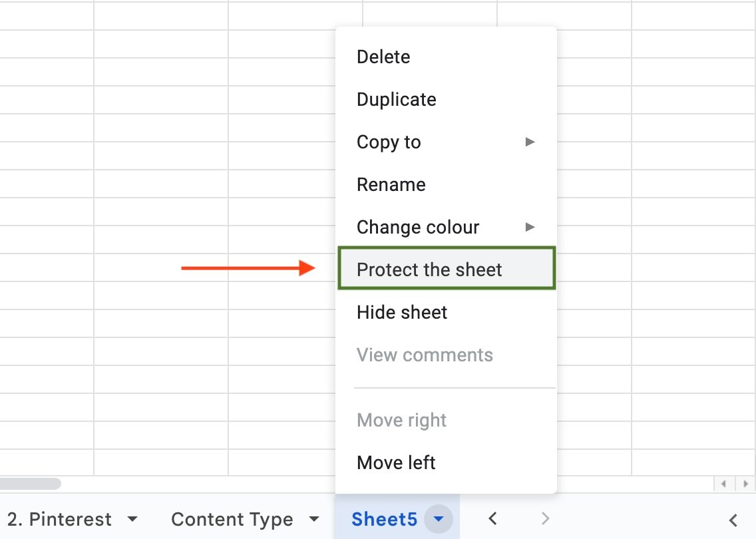This screenshot has height=539, width=756.
Task: Click Delete in the sheet context menu
Action: (383, 57)
